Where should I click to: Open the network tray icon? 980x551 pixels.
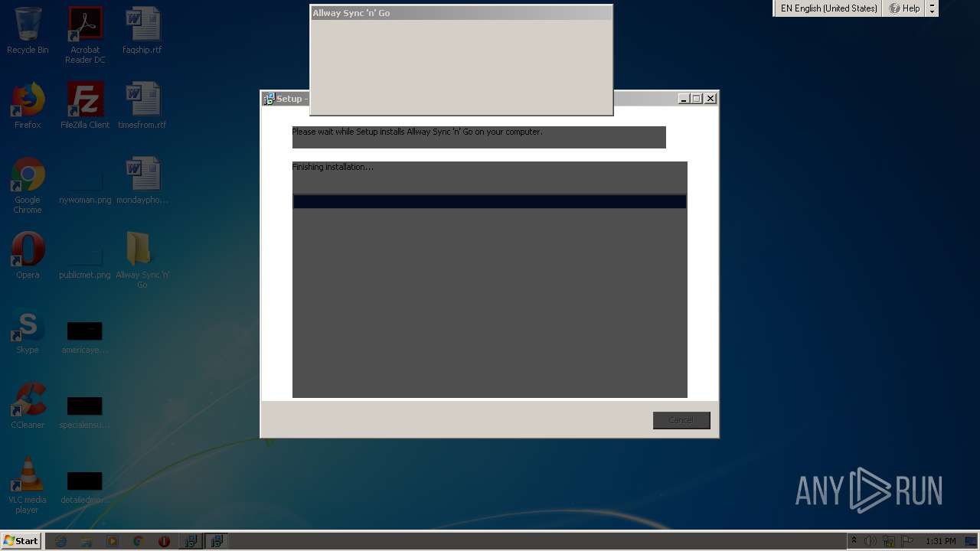(889, 541)
